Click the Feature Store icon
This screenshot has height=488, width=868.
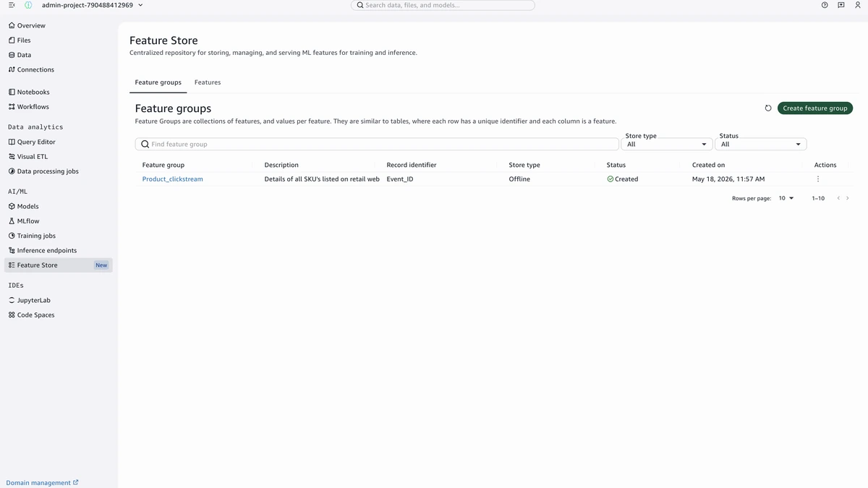coord(12,265)
